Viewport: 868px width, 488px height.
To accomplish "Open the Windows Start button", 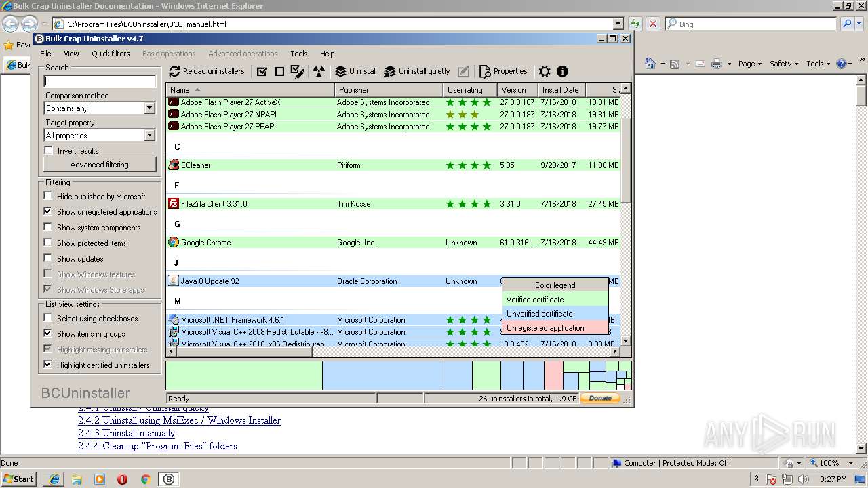I will click(19, 479).
